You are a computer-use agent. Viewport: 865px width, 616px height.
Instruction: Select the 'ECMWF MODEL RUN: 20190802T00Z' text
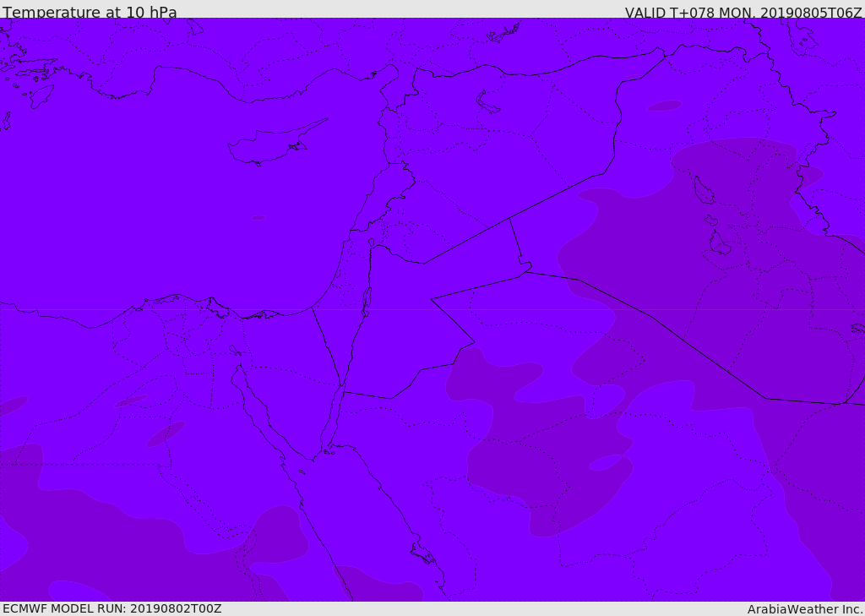click(x=112, y=608)
